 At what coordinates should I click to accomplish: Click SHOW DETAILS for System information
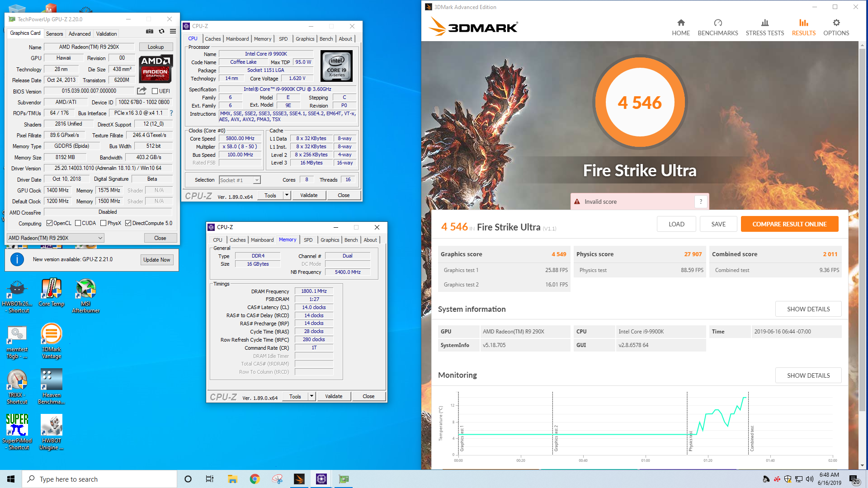tap(808, 309)
